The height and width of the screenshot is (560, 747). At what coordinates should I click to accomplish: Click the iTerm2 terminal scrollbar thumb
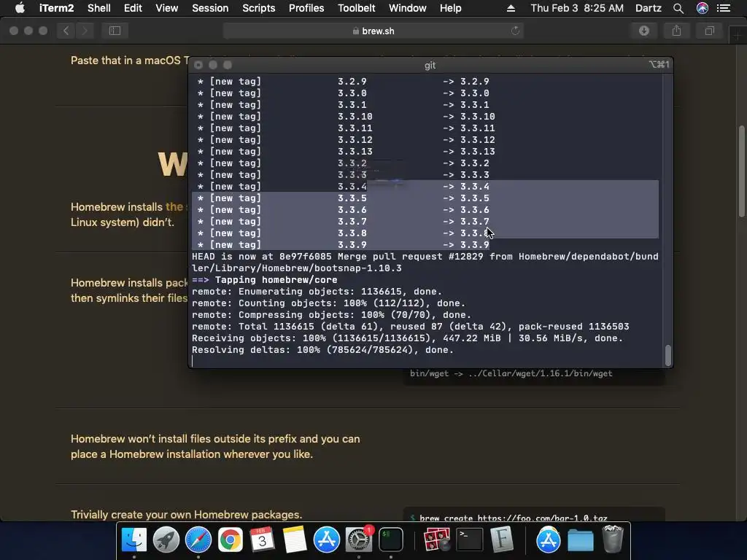tap(668, 355)
